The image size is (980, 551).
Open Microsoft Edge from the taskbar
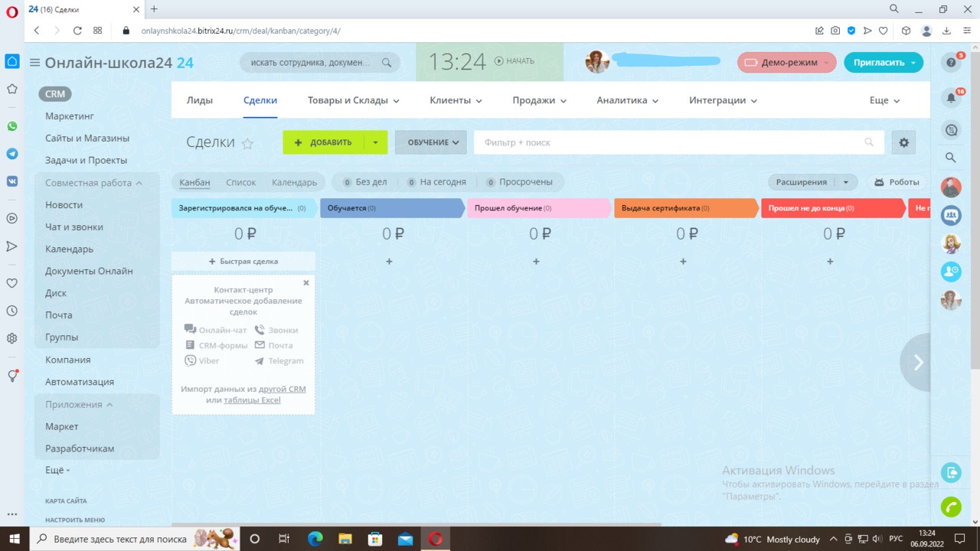tap(315, 539)
